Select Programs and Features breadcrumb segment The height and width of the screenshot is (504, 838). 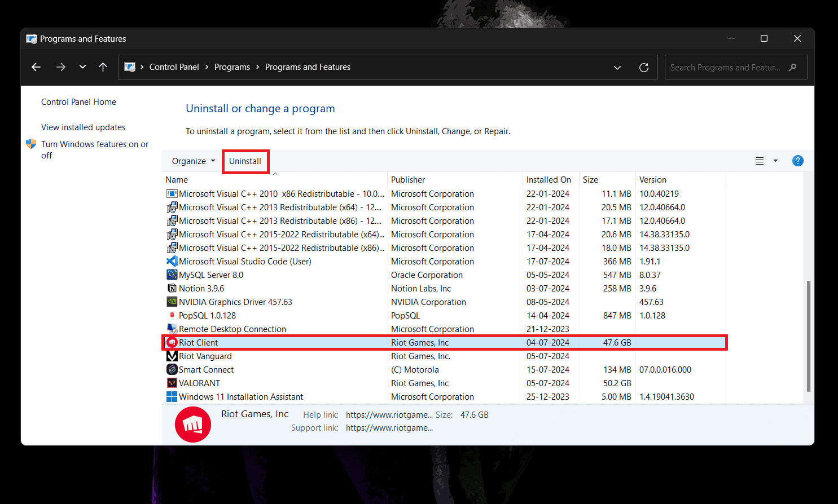(x=308, y=67)
